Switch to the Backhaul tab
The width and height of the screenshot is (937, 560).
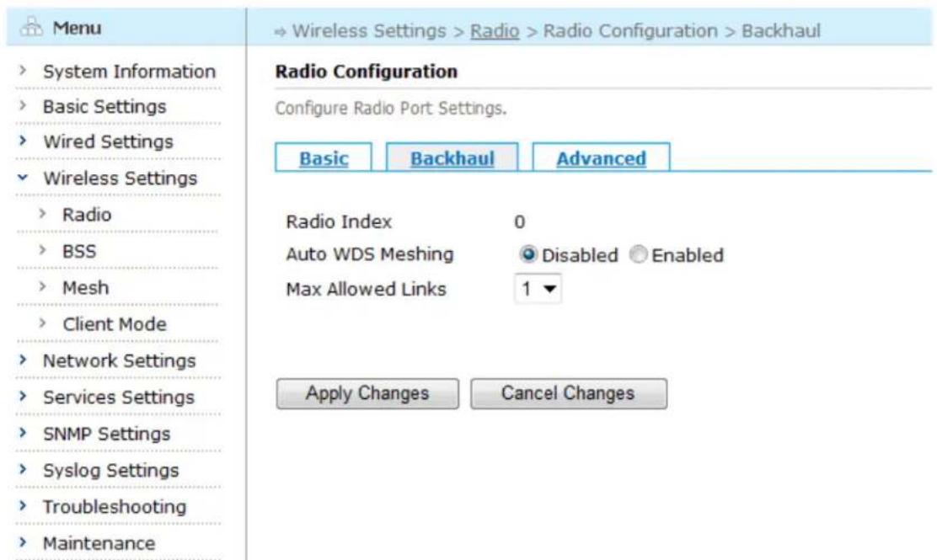point(452,158)
